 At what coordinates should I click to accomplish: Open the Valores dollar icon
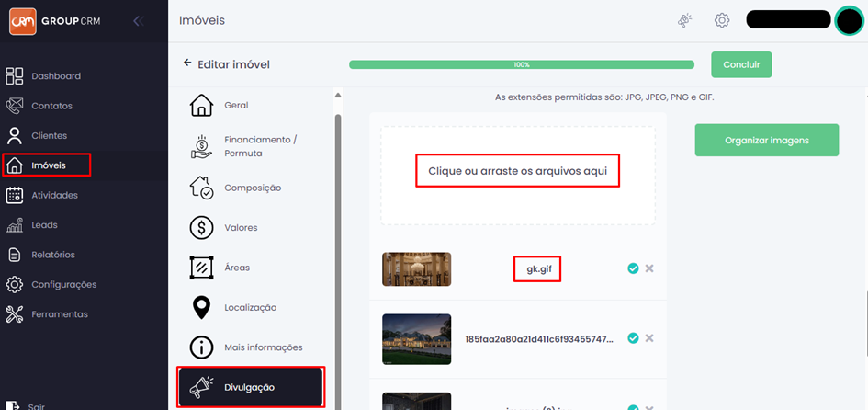[x=201, y=228]
